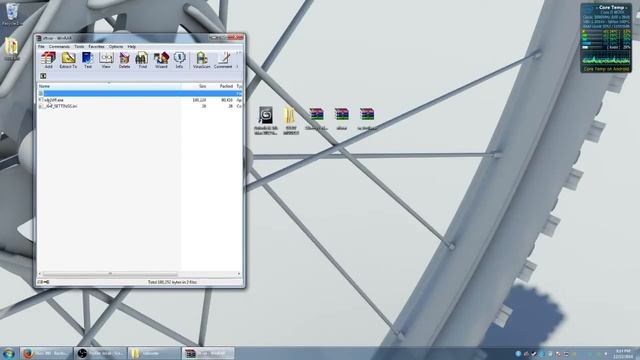Click the Add toolbar icon in WinRAR
Viewport: 640px width, 360px height.
coord(48,60)
